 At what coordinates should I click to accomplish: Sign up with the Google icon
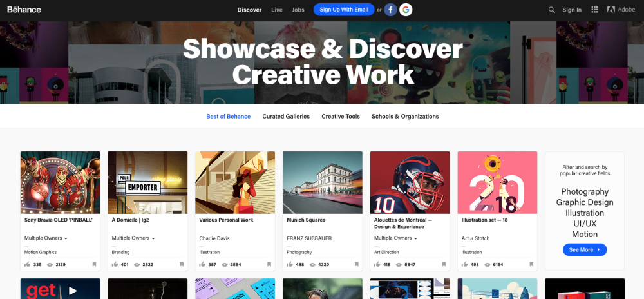(x=406, y=10)
